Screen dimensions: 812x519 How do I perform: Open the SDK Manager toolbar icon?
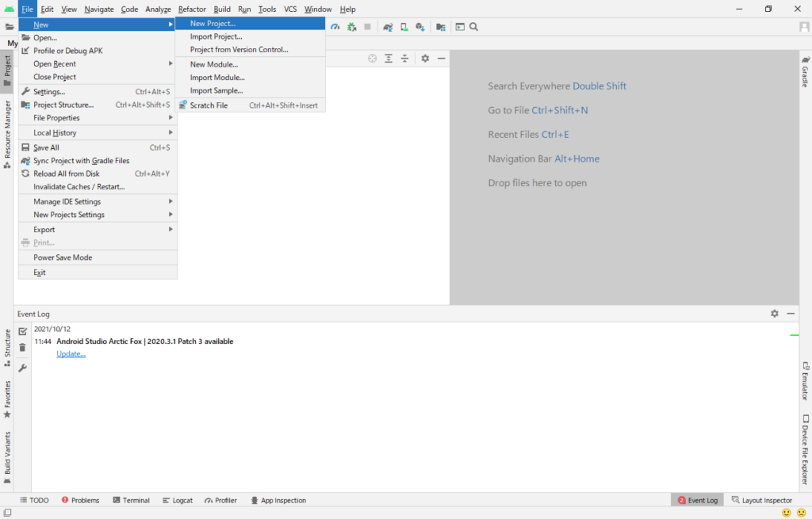point(420,26)
